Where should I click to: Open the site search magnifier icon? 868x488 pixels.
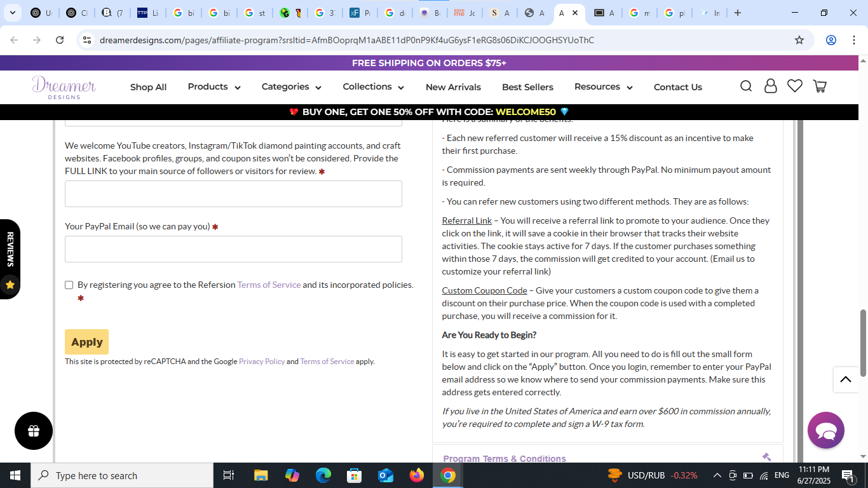(746, 86)
